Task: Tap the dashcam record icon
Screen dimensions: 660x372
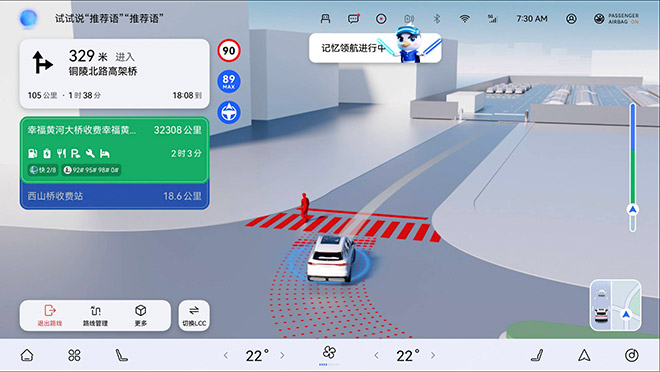Action: coord(381,19)
